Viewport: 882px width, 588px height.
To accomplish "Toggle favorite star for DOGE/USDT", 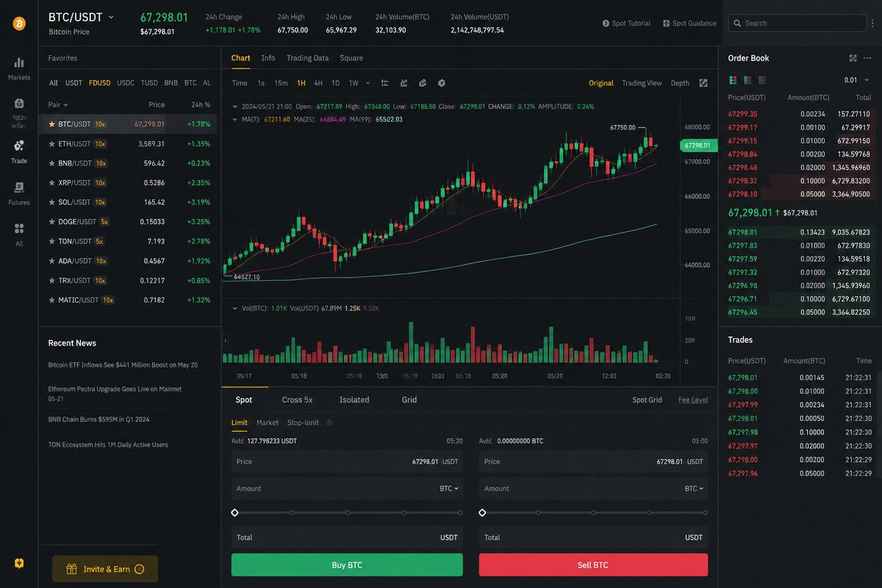I will coord(51,221).
